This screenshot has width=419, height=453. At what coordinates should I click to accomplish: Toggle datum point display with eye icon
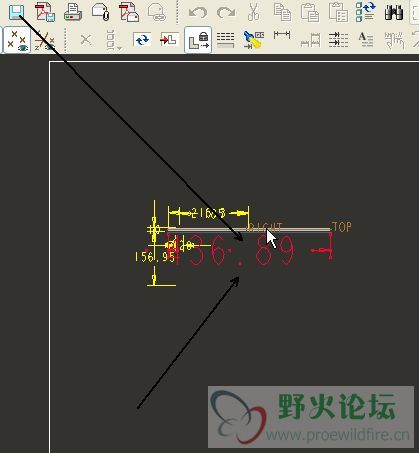pos(17,40)
